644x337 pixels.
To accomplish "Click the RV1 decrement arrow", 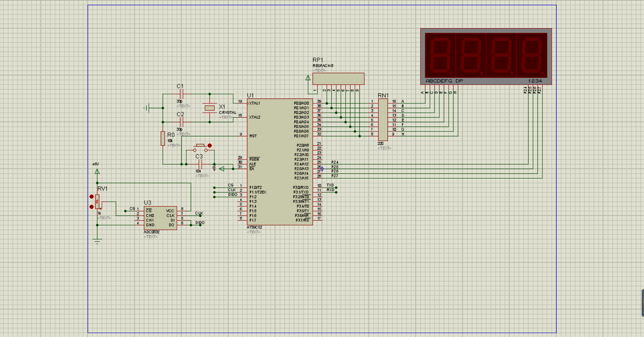I will point(91,206).
